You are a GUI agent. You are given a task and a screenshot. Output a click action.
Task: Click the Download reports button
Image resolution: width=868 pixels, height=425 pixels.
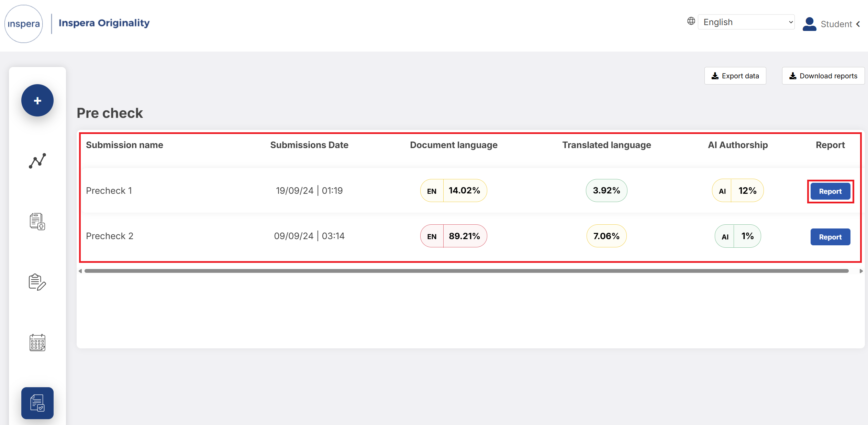[x=823, y=76]
